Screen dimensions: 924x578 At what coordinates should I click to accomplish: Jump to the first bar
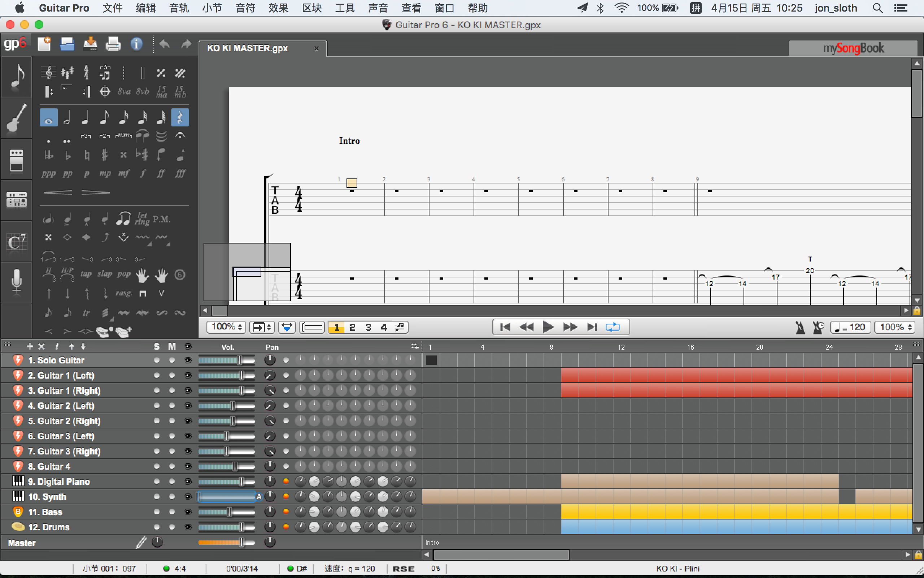click(505, 327)
